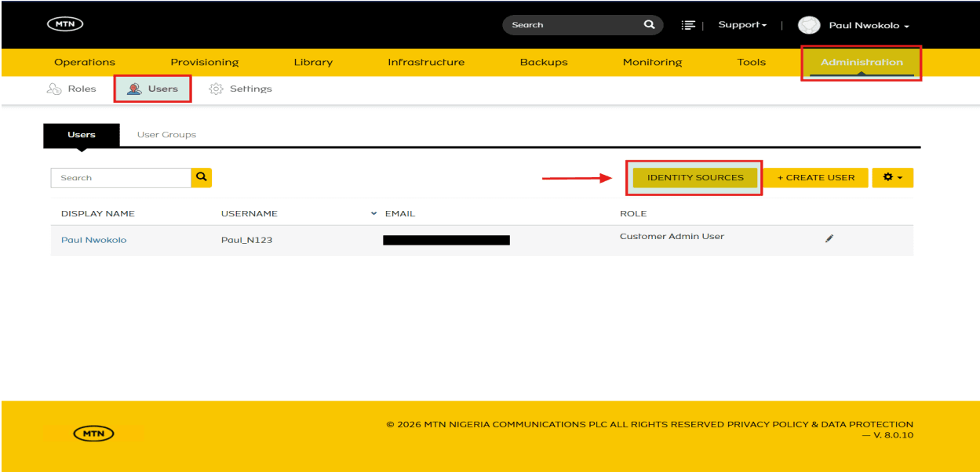This screenshot has width=980, height=472.
Task: Click the IDENTITY SOURCES button
Action: pyautogui.click(x=695, y=178)
